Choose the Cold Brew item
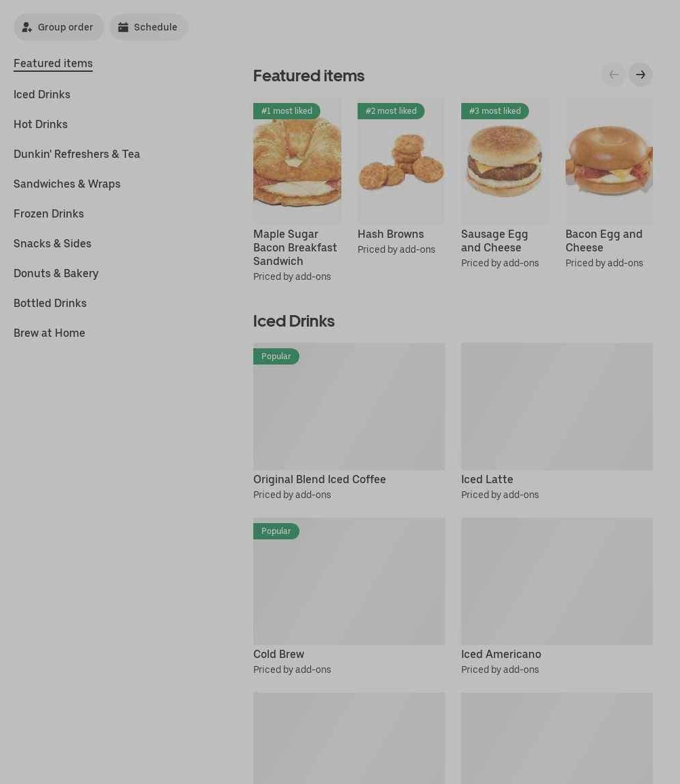The height and width of the screenshot is (784, 680). [x=349, y=596]
